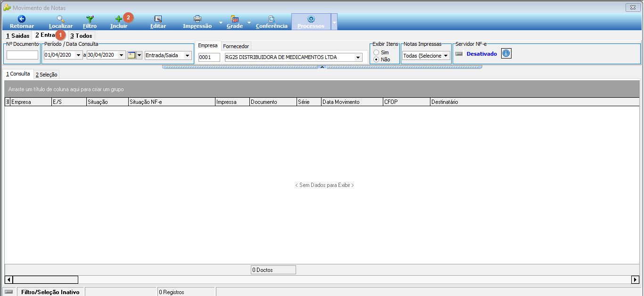The image size is (644, 296).
Task: Click the Editar toolbar icon
Action: [x=158, y=19]
